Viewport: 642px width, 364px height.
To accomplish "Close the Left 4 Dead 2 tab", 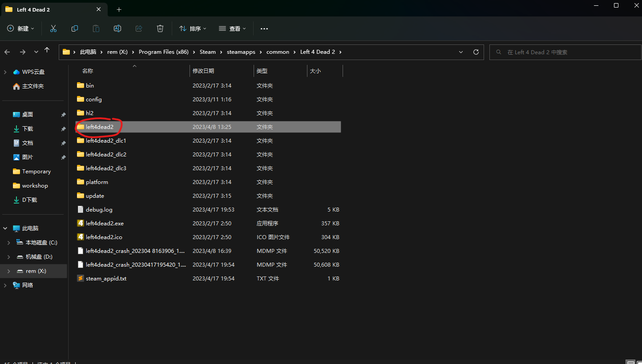I will coord(99,10).
